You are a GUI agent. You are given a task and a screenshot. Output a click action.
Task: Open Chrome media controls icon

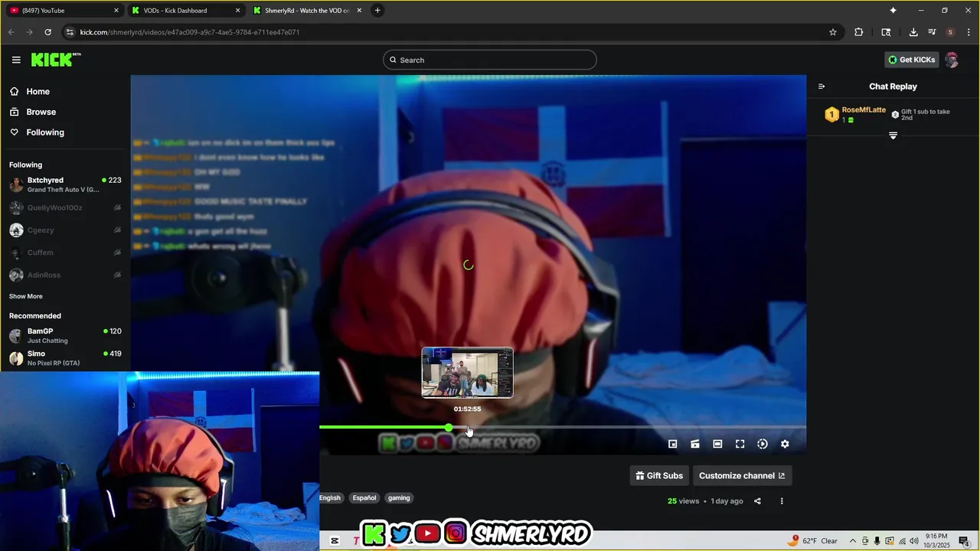[932, 32]
